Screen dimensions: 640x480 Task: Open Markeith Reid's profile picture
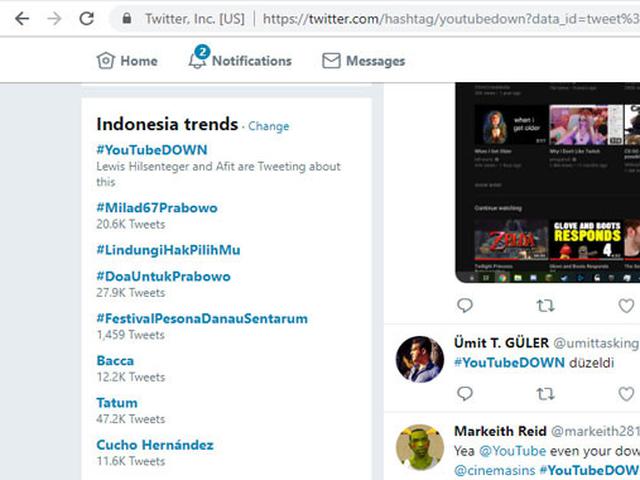420,448
